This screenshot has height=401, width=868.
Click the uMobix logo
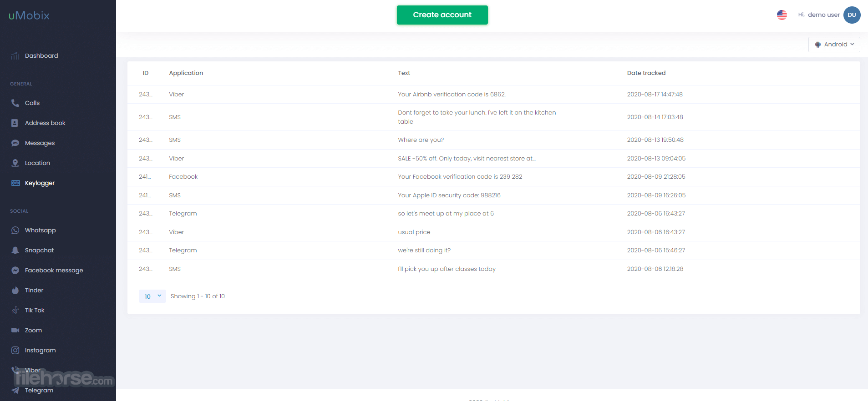[x=29, y=15]
